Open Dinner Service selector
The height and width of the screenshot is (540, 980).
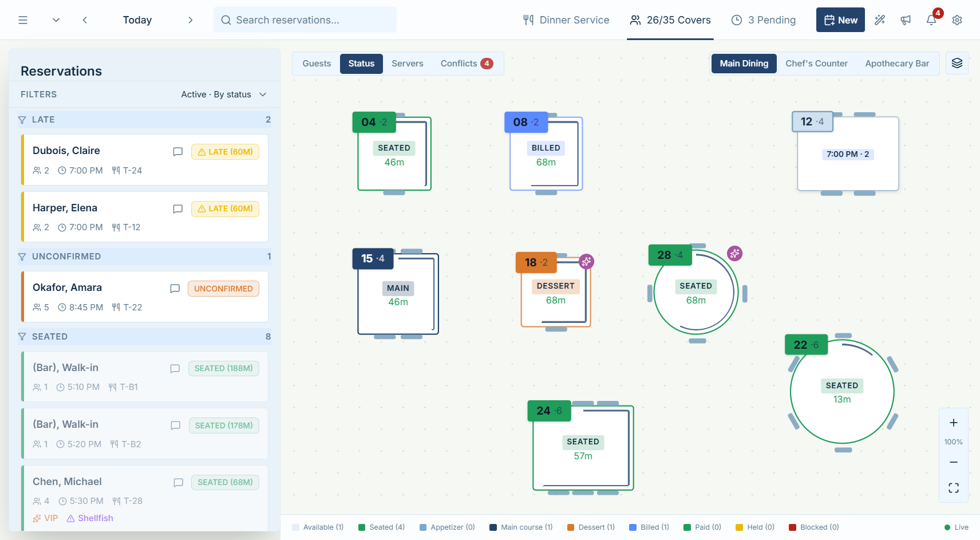566,20
